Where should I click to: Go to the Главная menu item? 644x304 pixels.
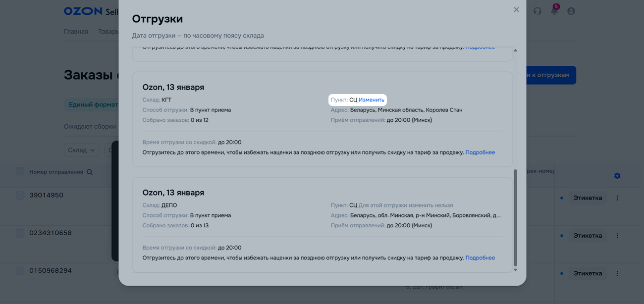pos(76,32)
